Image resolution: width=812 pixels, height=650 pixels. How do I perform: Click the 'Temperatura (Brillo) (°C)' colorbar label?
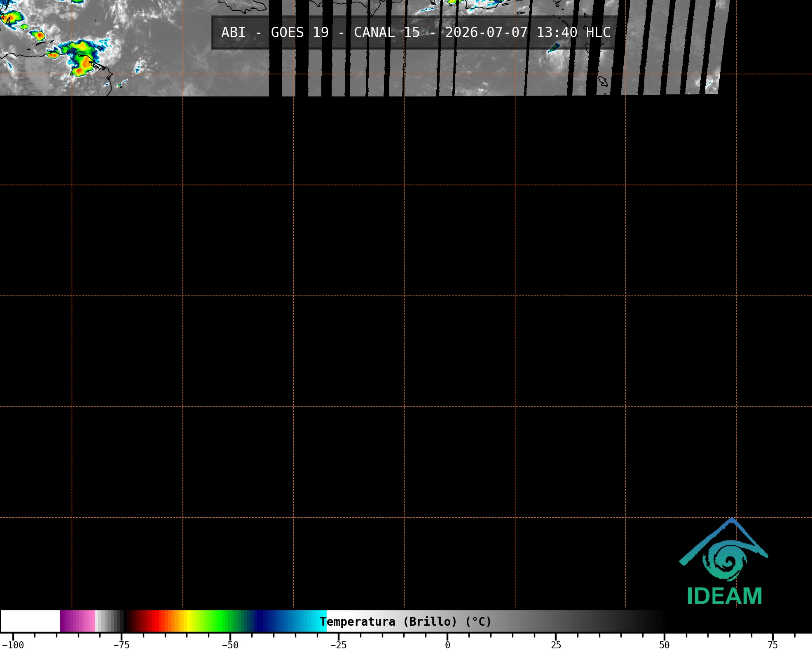click(x=406, y=622)
